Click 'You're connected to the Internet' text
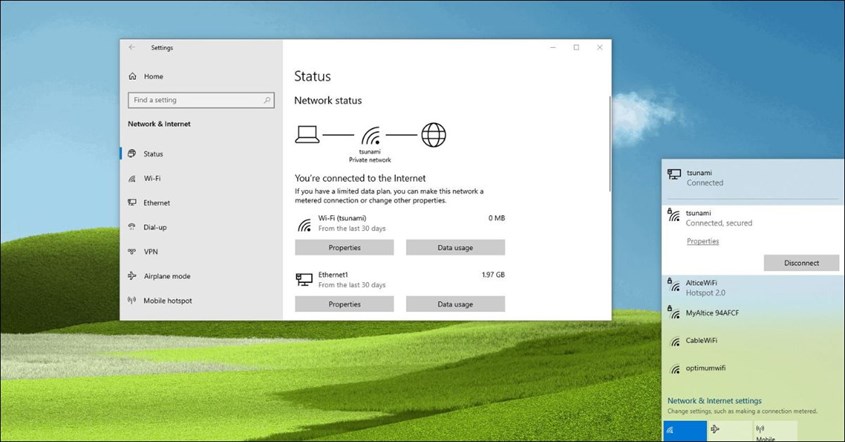The width and height of the screenshot is (845, 442). pos(360,178)
